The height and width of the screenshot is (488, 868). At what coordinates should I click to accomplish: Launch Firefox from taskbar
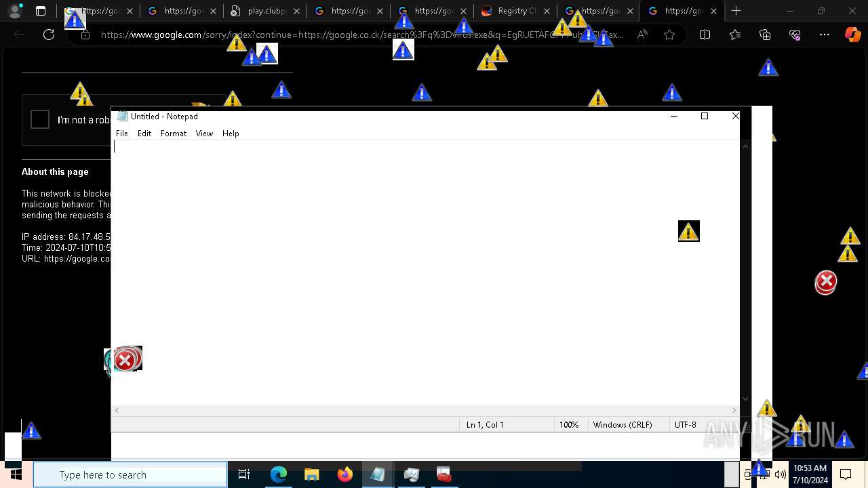(344, 474)
